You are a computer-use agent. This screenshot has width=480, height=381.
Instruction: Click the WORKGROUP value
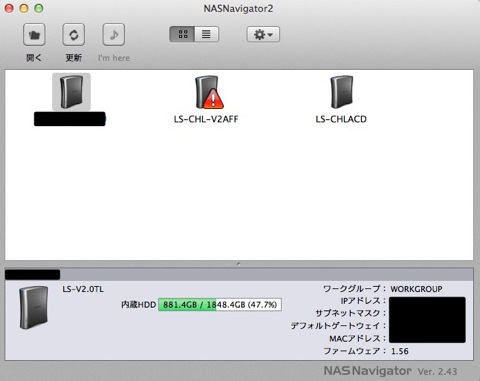click(416, 289)
